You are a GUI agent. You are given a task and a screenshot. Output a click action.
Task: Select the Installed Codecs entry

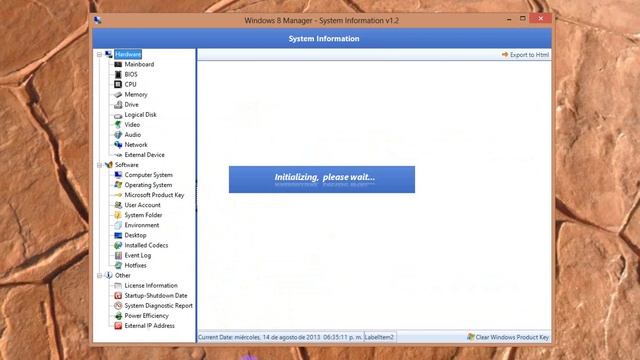click(x=146, y=245)
